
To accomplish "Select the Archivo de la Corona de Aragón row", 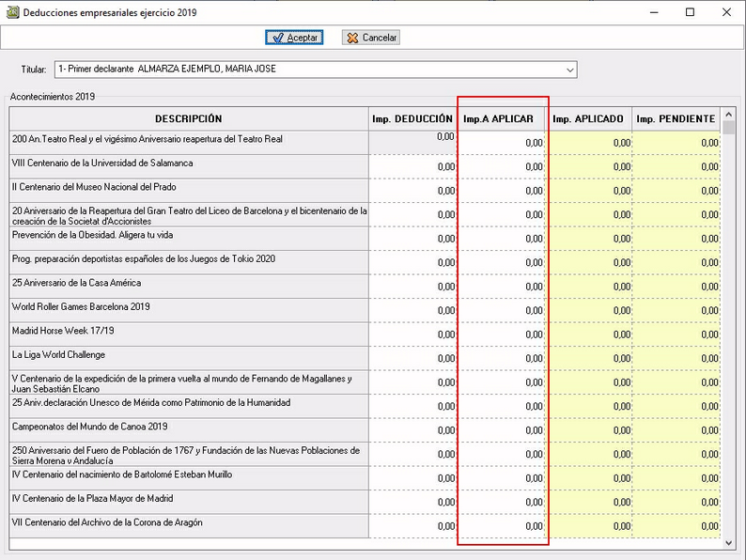I will point(189,526).
